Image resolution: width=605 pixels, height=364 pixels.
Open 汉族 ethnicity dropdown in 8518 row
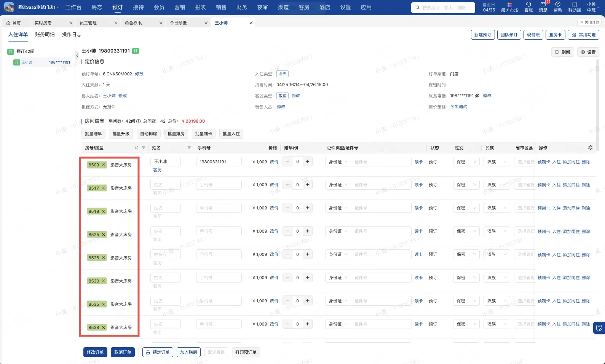point(497,208)
